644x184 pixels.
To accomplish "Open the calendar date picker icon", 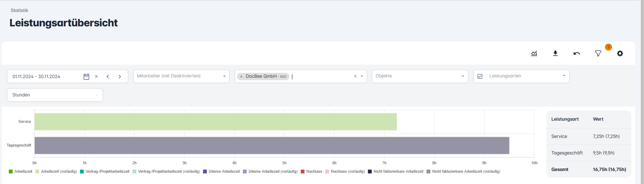I will (x=86, y=77).
